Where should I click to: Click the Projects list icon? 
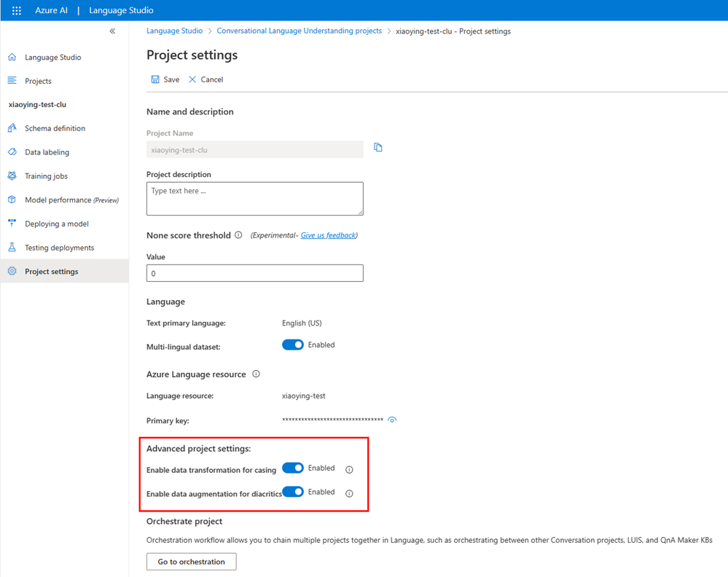(12, 81)
